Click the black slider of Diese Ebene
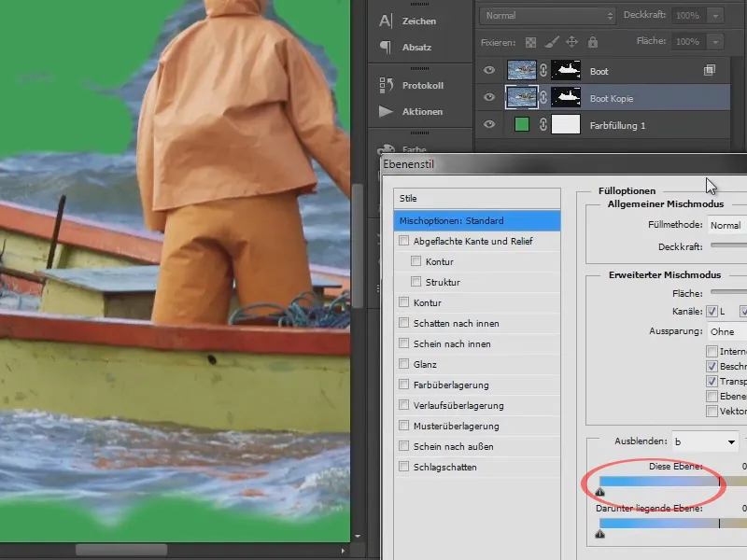 click(599, 492)
